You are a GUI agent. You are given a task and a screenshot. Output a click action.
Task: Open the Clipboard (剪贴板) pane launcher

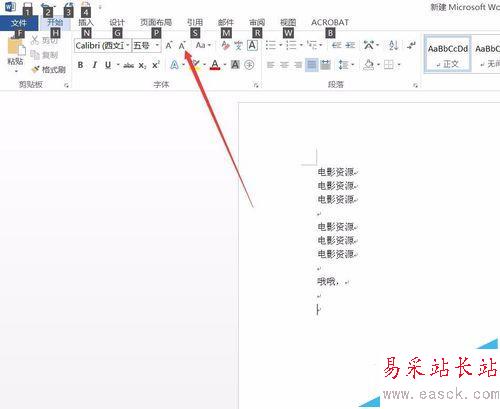66,85
